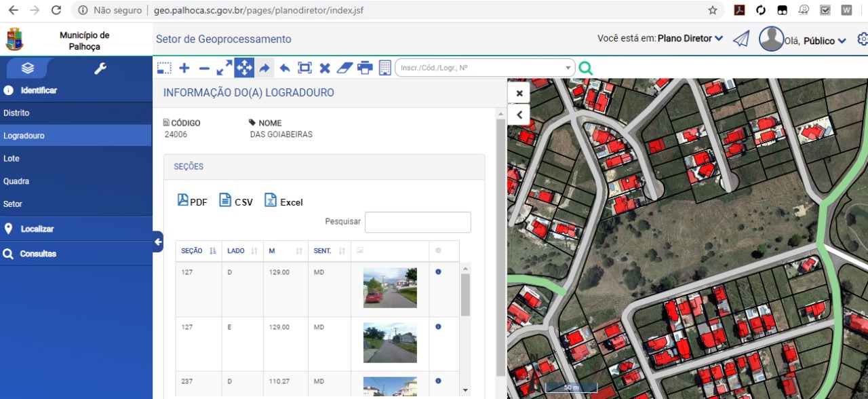Open the Inscr./Cód./Logr. search combo box
The height and width of the screenshot is (399, 868).
(x=485, y=68)
